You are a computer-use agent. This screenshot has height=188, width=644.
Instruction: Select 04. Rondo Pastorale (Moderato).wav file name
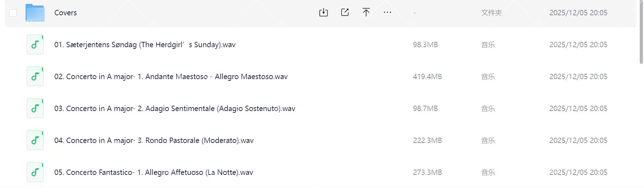pyautogui.click(x=154, y=140)
